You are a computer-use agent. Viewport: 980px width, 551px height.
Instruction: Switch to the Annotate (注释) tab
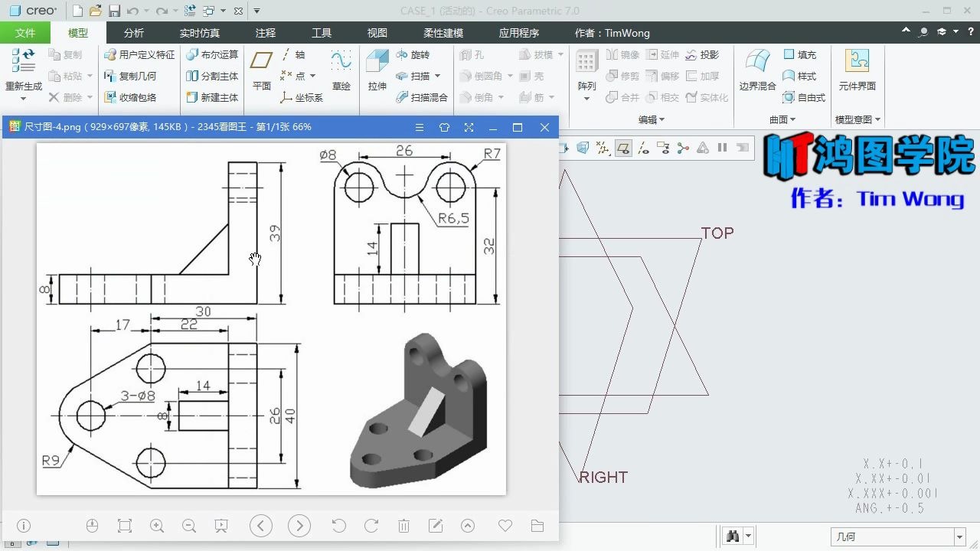[266, 33]
